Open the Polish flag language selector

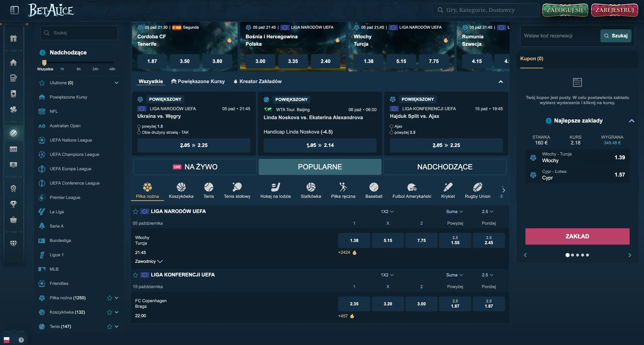pos(7,340)
